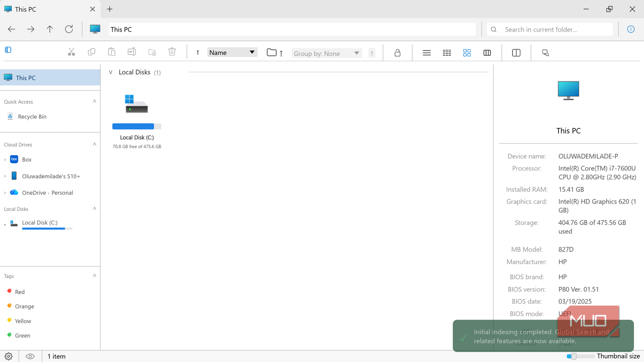
Task: Expand the Box cloud drive
Action: [x=5, y=160]
